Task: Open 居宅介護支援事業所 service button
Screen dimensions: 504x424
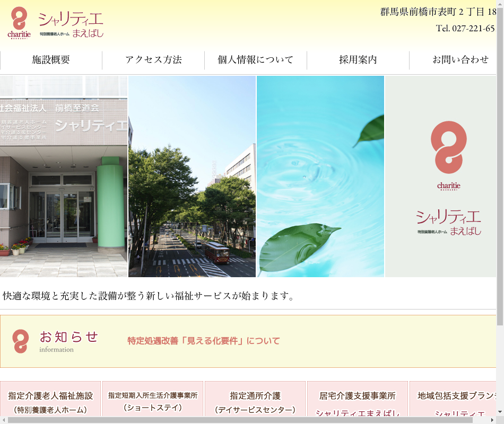Action: pyautogui.click(x=358, y=402)
